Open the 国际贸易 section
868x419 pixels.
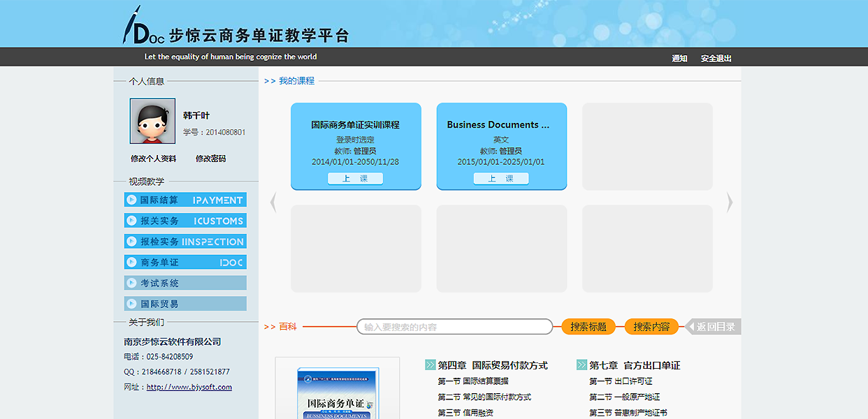coord(185,304)
